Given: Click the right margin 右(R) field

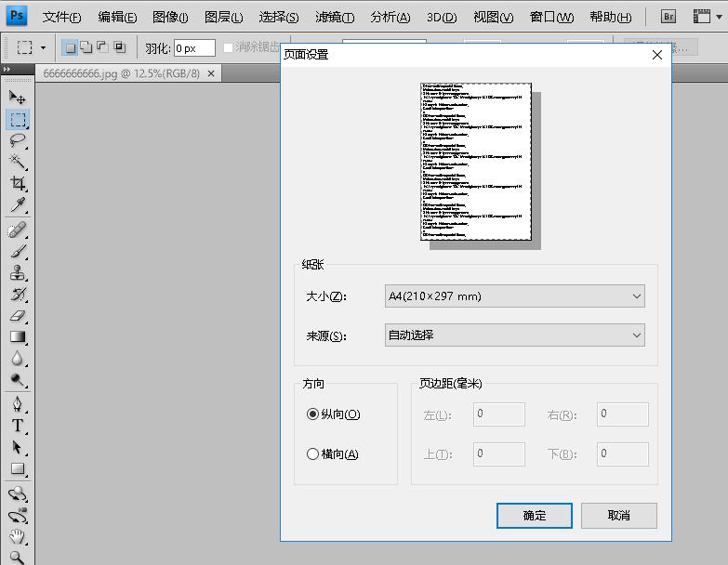Looking at the screenshot, I should tap(623, 414).
